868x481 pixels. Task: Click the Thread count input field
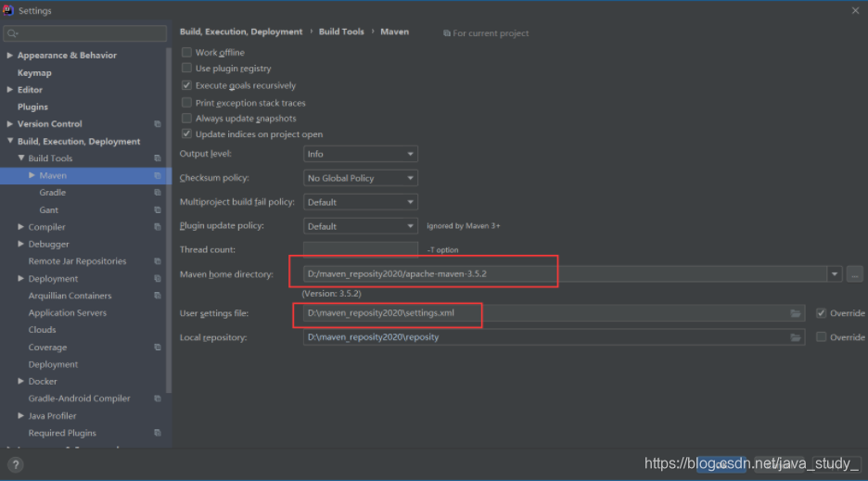tap(361, 249)
